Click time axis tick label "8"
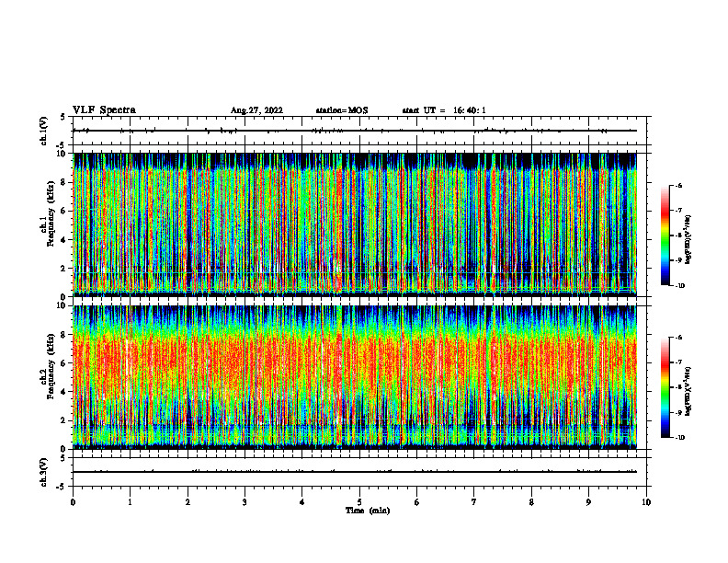 (x=531, y=502)
